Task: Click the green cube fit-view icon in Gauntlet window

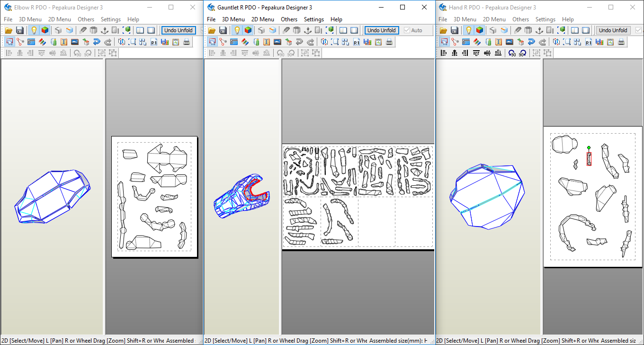Action: click(x=330, y=30)
